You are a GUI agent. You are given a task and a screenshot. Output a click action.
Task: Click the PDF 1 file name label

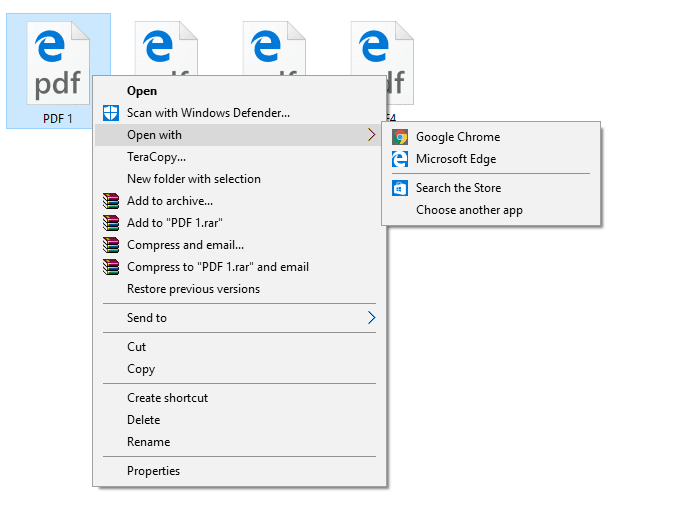(58, 119)
